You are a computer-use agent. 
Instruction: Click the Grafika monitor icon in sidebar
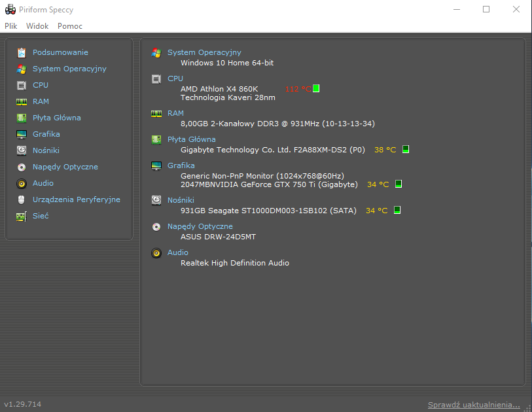pyautogui.click(x=22, y=134)
